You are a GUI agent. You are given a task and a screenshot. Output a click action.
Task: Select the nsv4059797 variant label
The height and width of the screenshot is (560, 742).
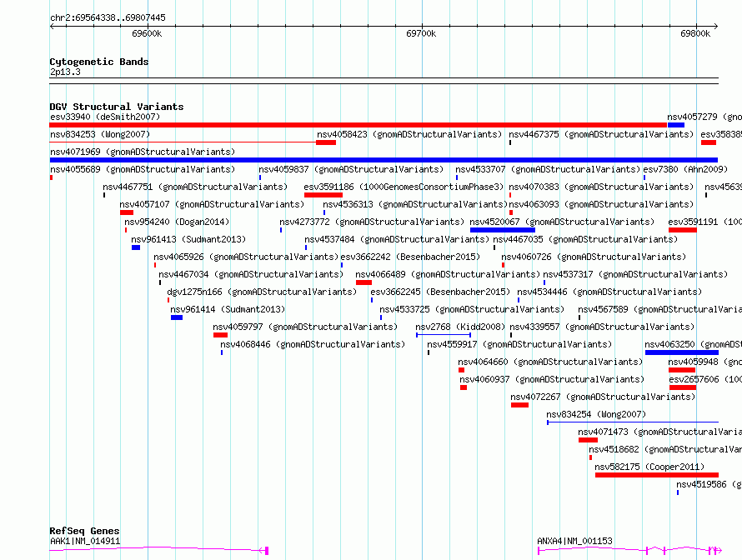pyautogui.click(x=305, y=327)
